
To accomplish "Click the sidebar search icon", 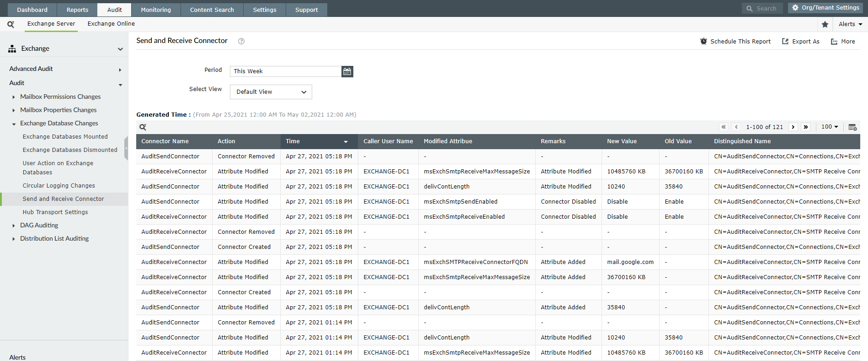I will pyautogui.click(x=11, y=24).
